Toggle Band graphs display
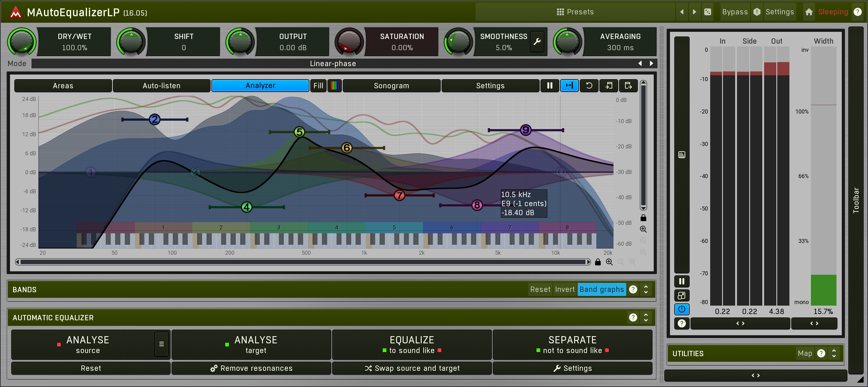Viewport: 868px width, 387px height. [601, 289]
